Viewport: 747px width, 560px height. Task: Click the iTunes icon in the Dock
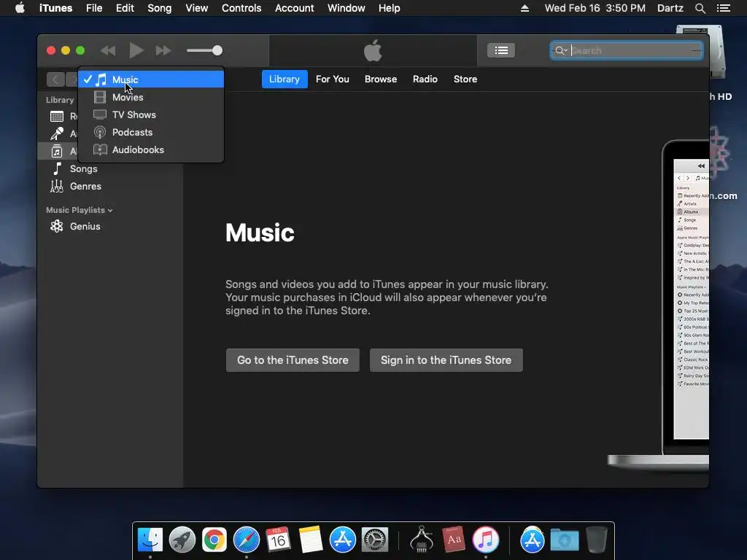[x=485, y=540]
